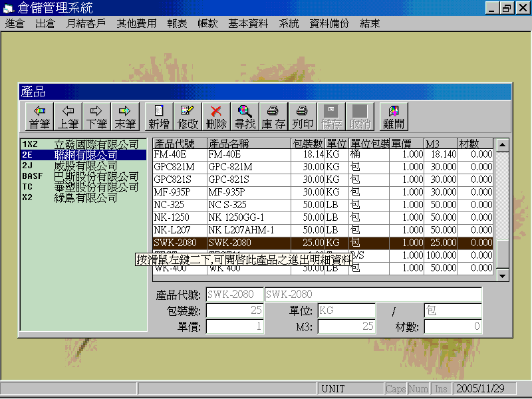
Task: Add a new product with 新增
Action: (x=159, y=116)
